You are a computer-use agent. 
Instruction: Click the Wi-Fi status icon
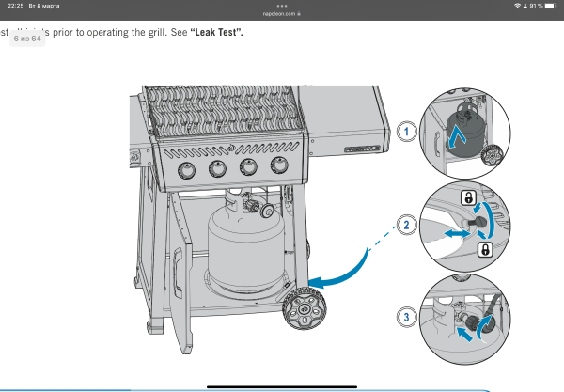[x=519, y=6]
